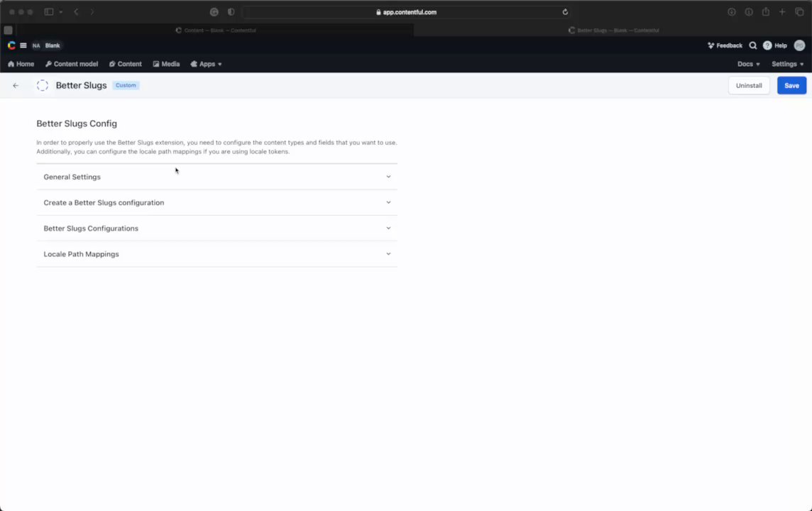
Task: Expand Better Slugs Configurations section
Action: (216, 229)
